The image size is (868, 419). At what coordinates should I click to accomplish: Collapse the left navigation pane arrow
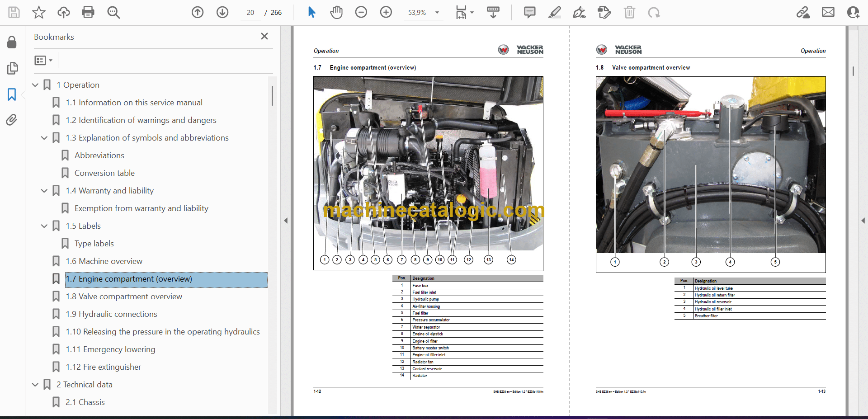pyautogui.click(x=286, y=221)
